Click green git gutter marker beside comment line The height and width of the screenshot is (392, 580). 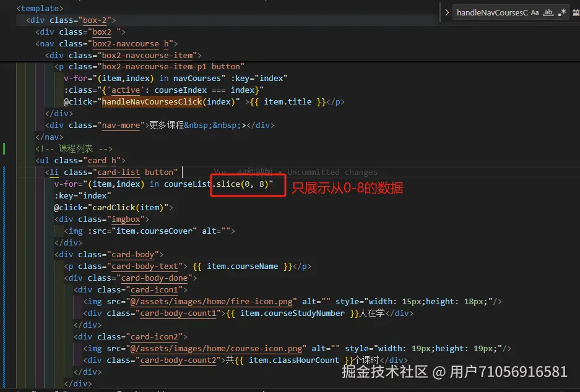(x=4, y=149)
